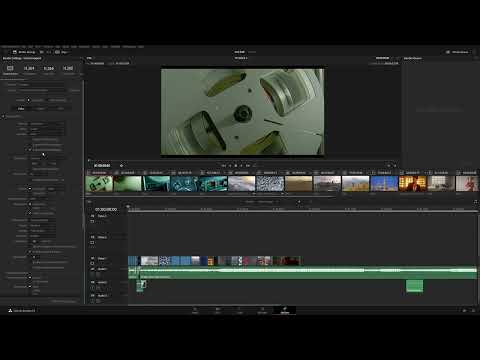
Task: Jump to last frame in viewer transport
Action: pos(248,166)
